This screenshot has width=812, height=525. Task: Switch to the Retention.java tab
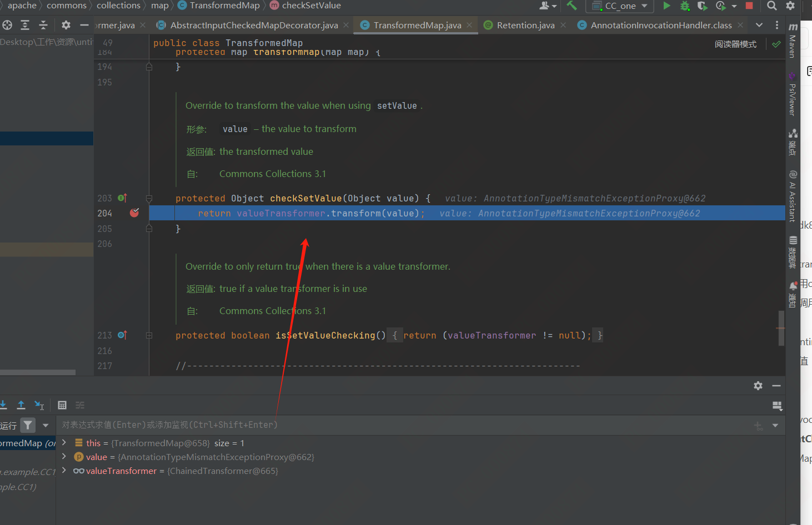525,25
